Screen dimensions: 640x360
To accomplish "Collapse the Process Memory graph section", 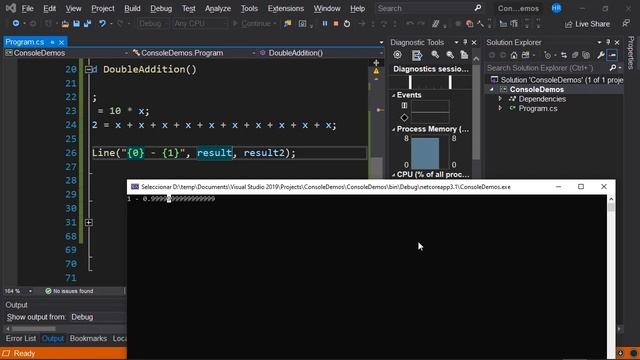I will pos(393,129).
